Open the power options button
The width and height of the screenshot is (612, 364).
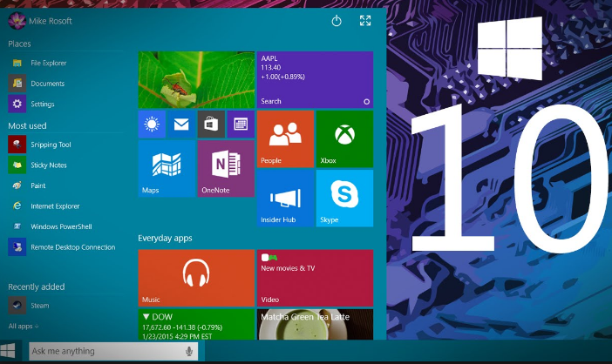337,21
